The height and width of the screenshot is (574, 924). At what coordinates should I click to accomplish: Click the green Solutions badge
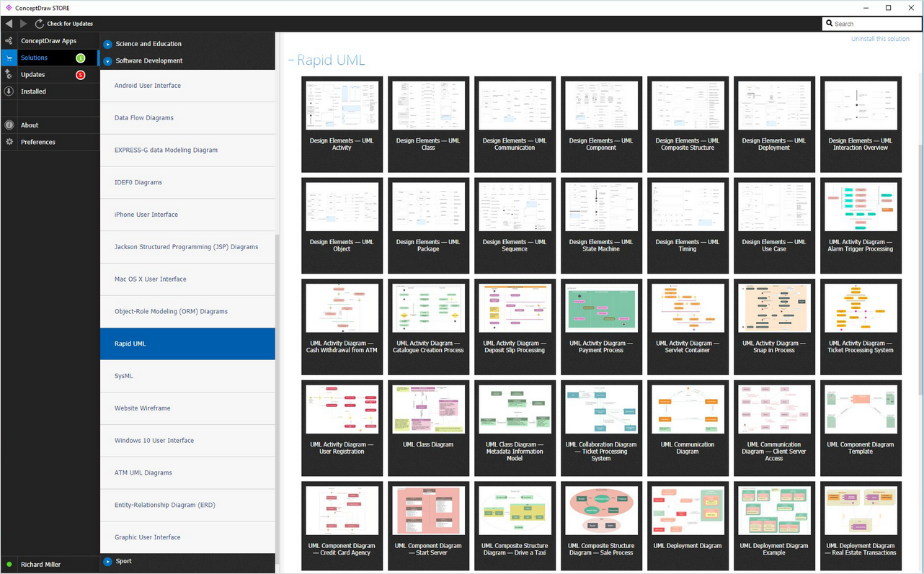click(81, 58)
